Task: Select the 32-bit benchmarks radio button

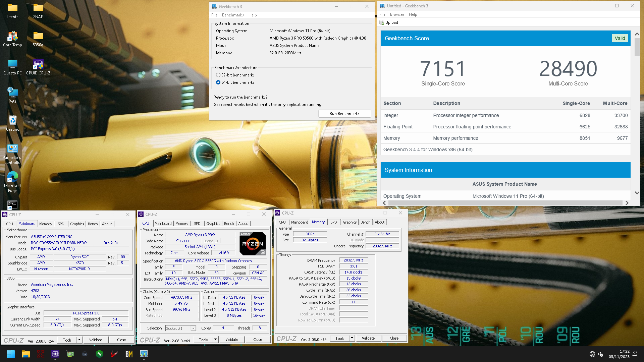Action: [x=218, y=75]
